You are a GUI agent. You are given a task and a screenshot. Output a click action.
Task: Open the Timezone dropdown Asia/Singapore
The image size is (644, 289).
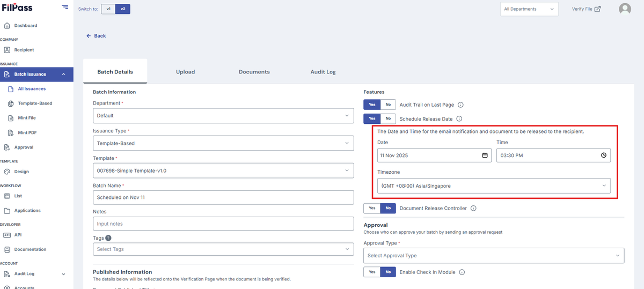coord(494,186)
